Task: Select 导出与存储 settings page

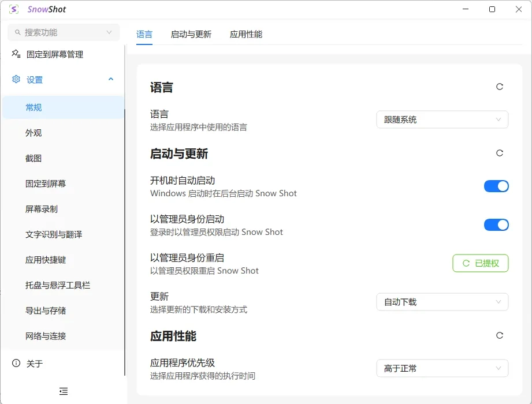Action: tap(63, 311)
